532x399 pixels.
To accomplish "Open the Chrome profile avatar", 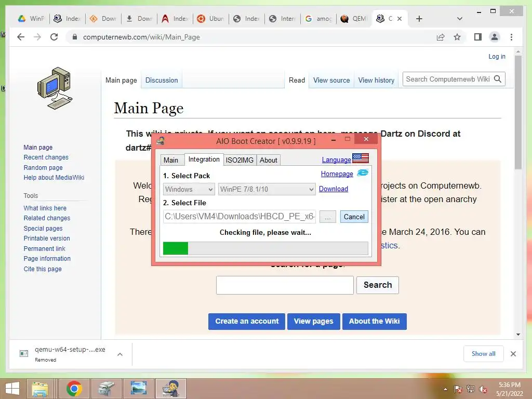I will tap(495, 37).
